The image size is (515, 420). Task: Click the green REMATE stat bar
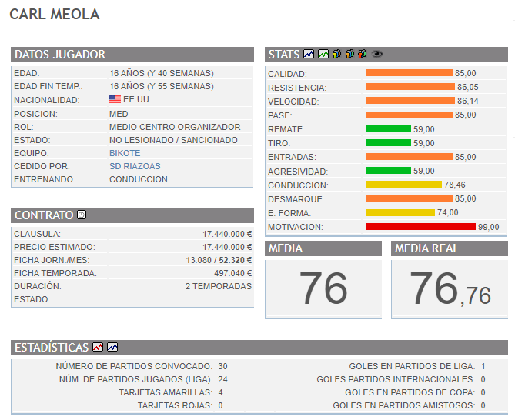pos(388,129)
